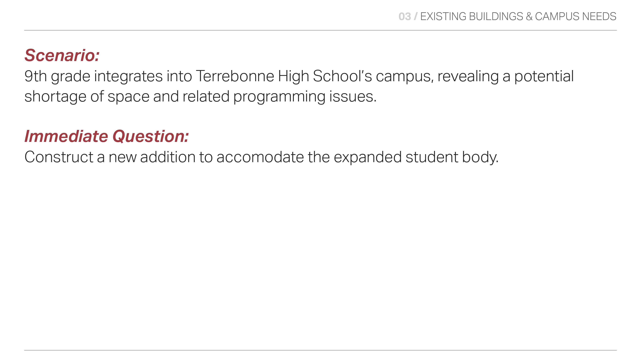641x364 pixels.
Task: Click 'EXISTING BUILDINGS & CAMPUS NEEDS' header title
Action: pyautogui.click(x=518, y=17)
